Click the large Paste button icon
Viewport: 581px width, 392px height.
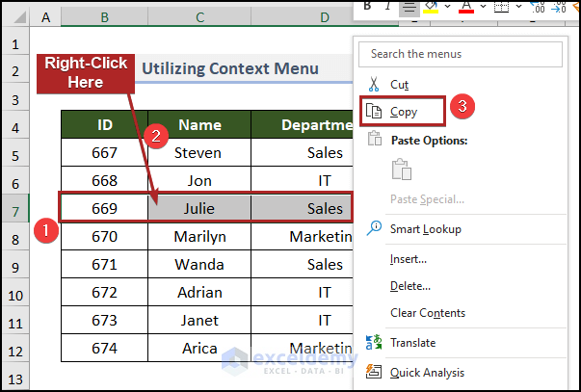click(x=402, y=170)
